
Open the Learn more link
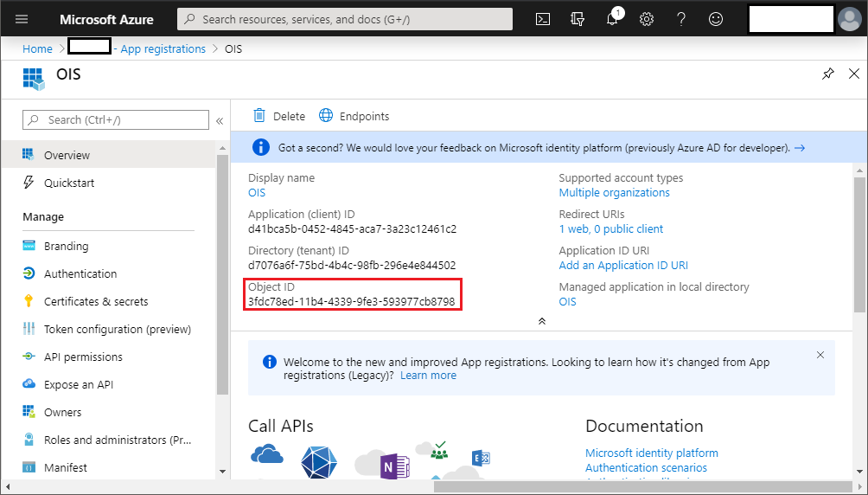point(428,376)
